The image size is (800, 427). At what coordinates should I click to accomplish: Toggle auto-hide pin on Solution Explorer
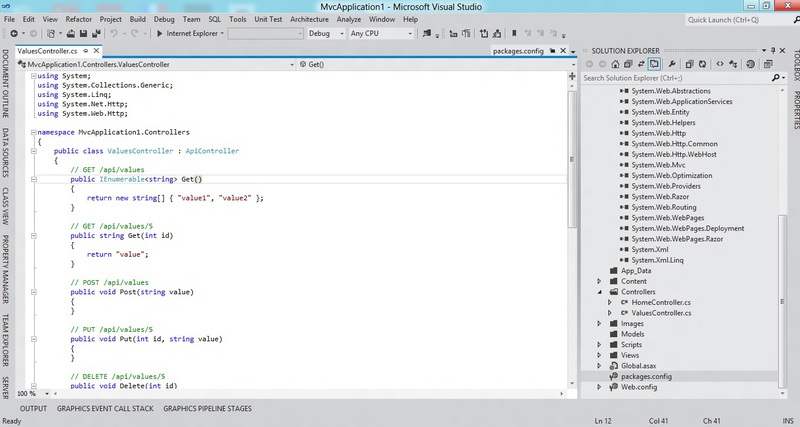pos(773,51)
